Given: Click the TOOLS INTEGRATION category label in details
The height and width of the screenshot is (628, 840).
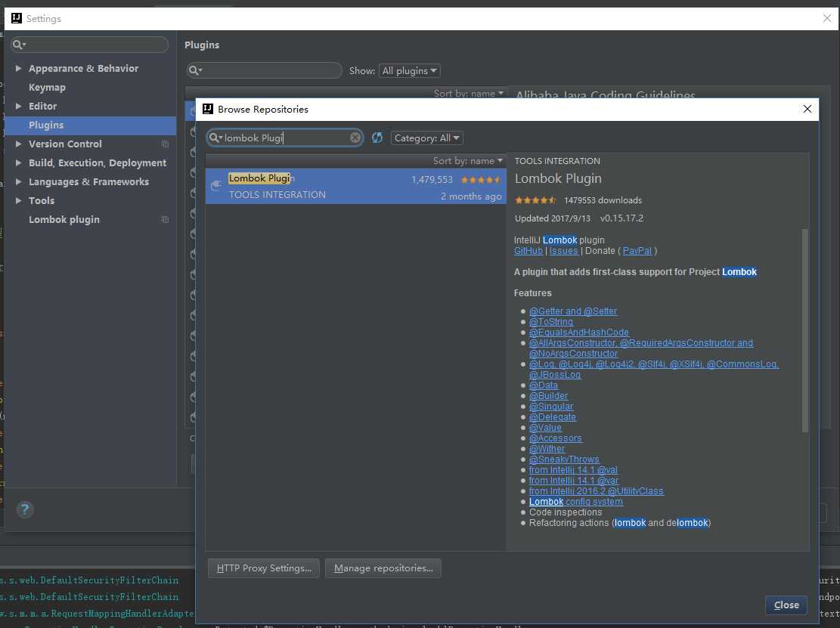Looking at the screenshot, I should (x=557, y=161).
